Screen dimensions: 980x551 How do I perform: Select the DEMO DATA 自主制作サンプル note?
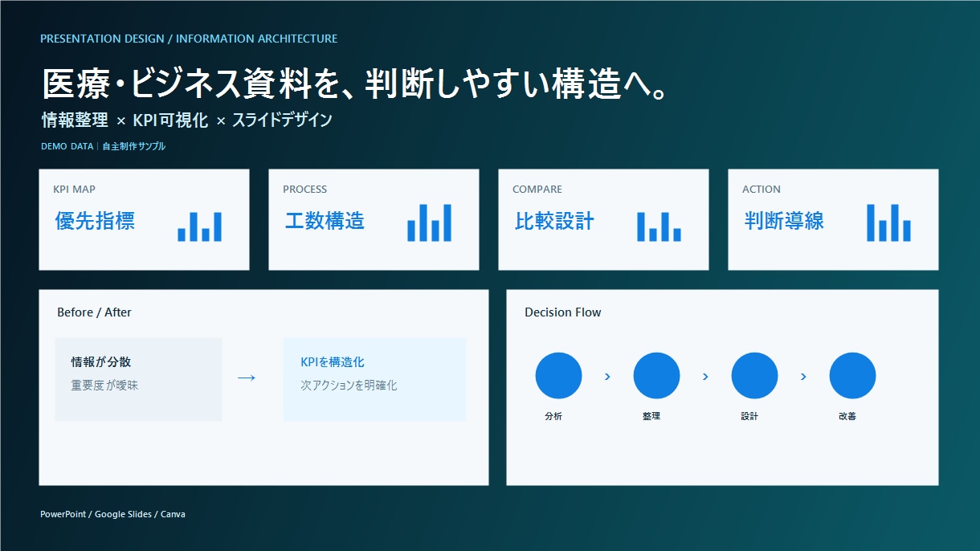pos(103,146)
